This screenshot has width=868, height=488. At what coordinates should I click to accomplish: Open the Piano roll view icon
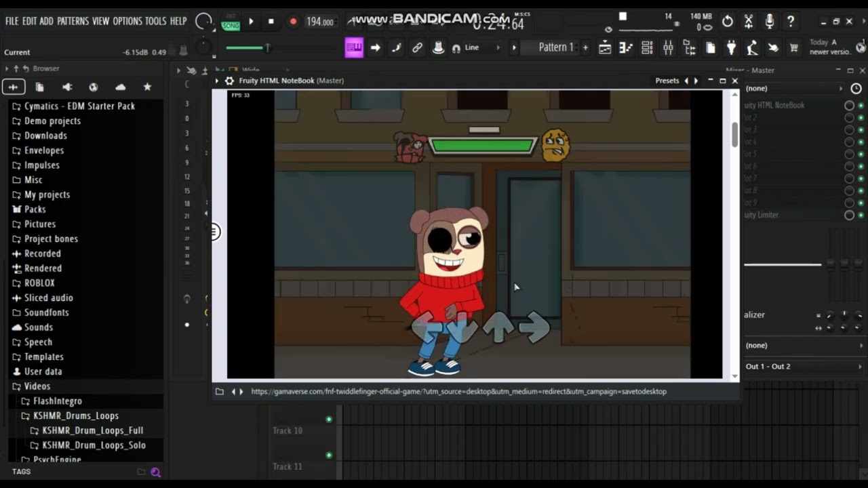(x=626, y=47)
